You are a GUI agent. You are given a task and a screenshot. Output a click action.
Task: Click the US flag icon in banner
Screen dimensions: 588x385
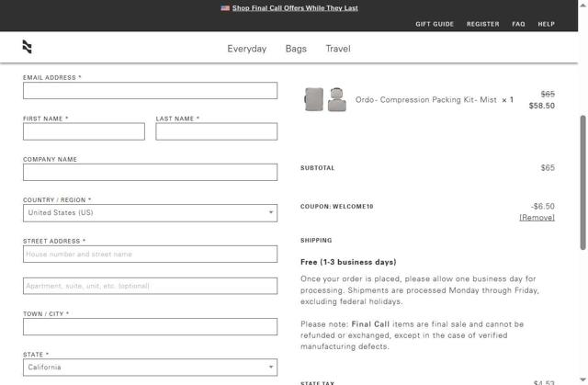pos(225,8)
